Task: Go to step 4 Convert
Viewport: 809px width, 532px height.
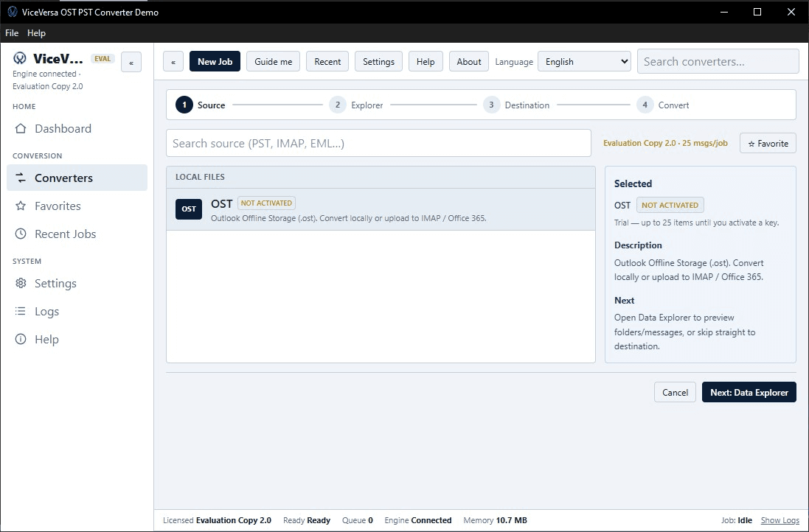Action: click(663, 105)
